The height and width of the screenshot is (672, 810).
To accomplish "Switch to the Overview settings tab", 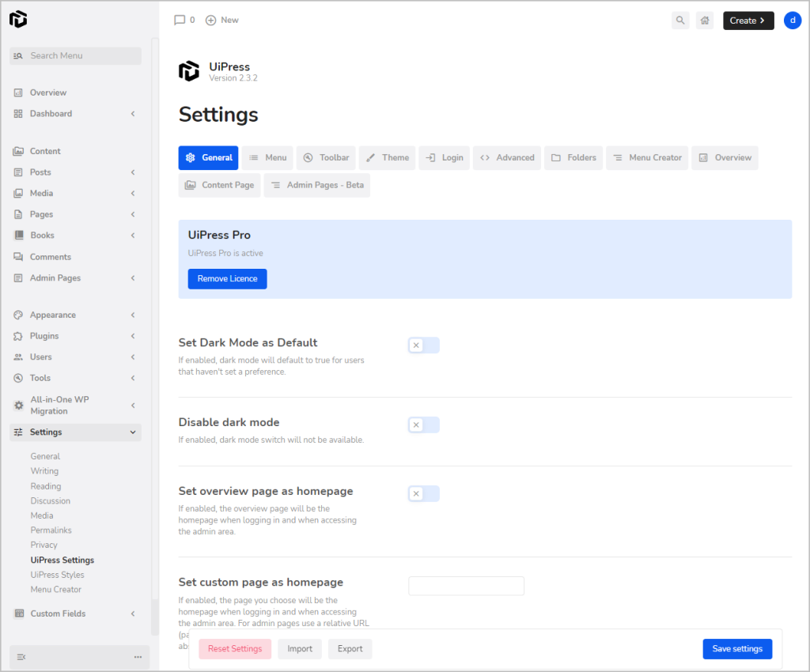I will [x=725, y=158].
